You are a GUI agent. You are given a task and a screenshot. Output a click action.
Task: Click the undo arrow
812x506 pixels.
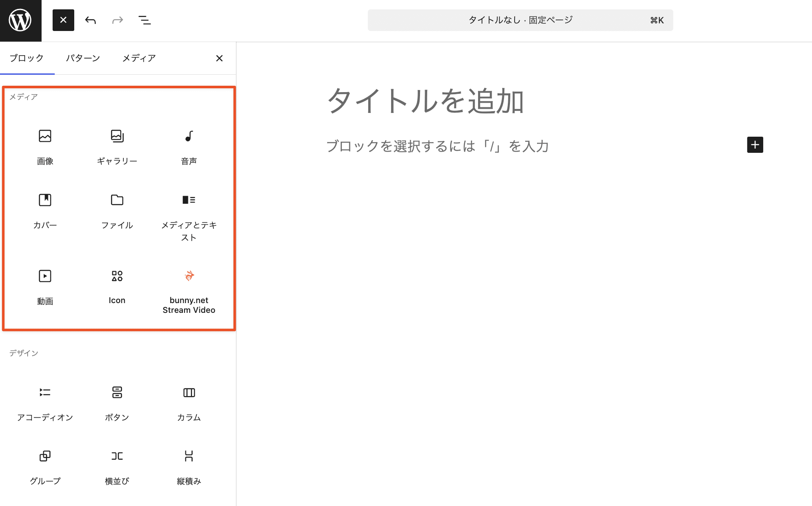pos(90,20)
